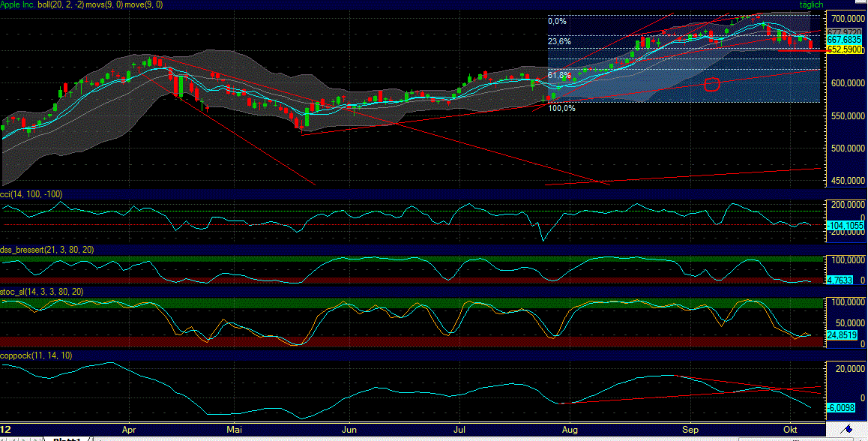Click the 50,0000 stochastic axis label
868x441 pixels.
click(x=850, y=323)
